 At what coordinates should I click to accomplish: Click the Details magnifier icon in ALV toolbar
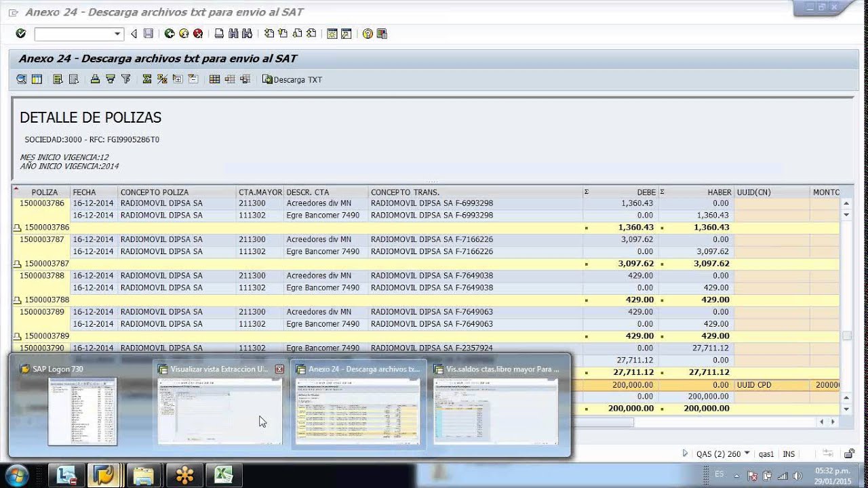22,79
